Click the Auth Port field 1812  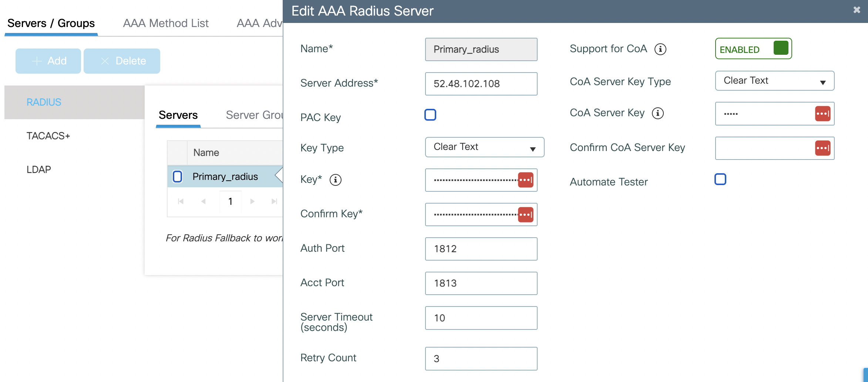click(481, 249)
